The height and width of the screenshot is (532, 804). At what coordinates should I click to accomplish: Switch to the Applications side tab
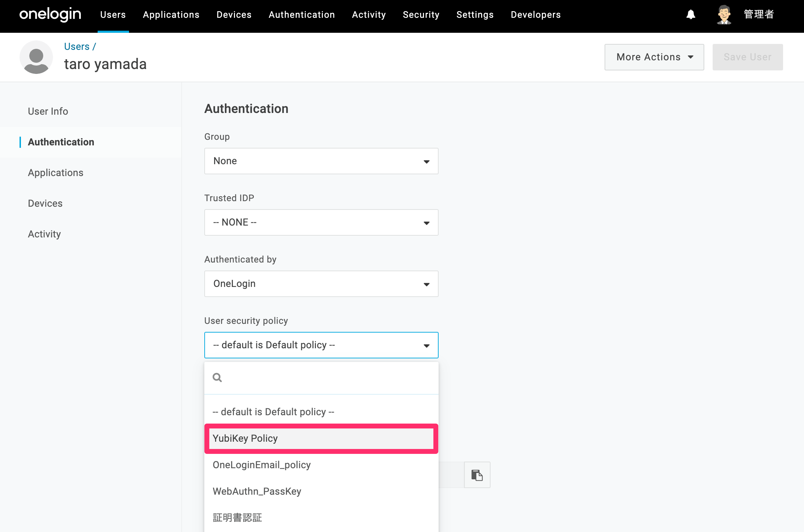[56, 173]
